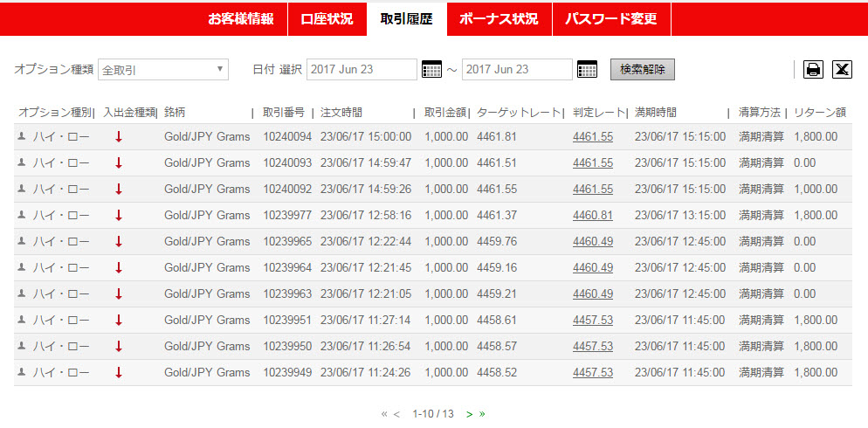Switch to the お客様情報 tab
This screenshot has width=868, height=428.
(240, 18)
